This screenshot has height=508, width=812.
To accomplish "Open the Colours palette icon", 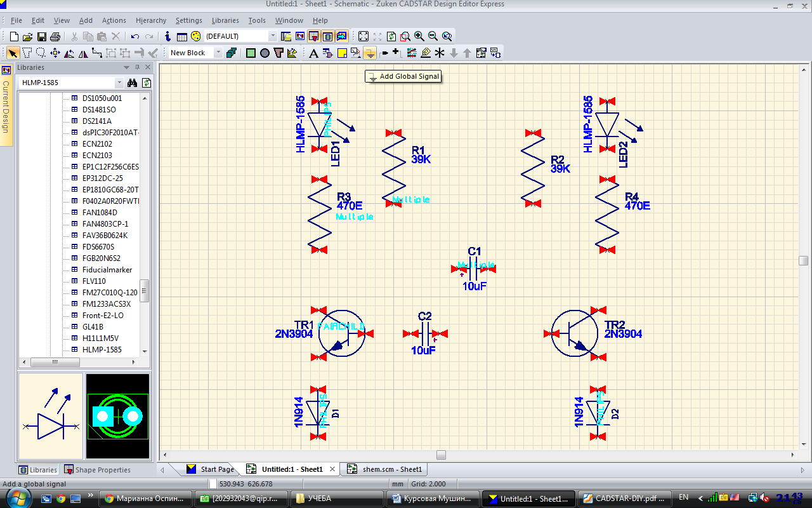I will tap(195, 37).
